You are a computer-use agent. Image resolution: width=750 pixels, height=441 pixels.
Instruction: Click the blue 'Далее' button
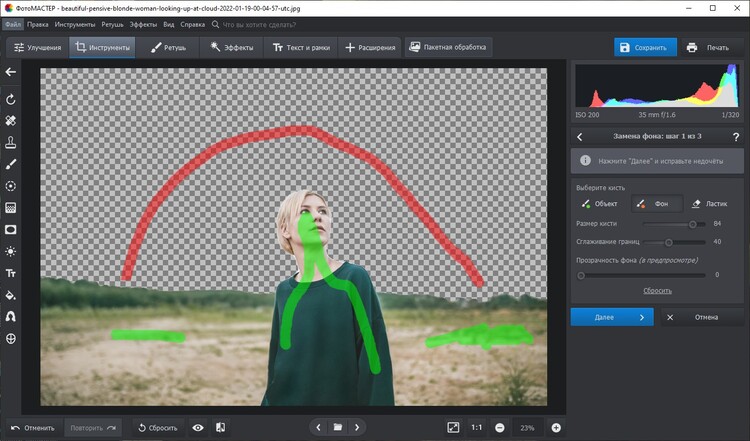click(611, 317)
